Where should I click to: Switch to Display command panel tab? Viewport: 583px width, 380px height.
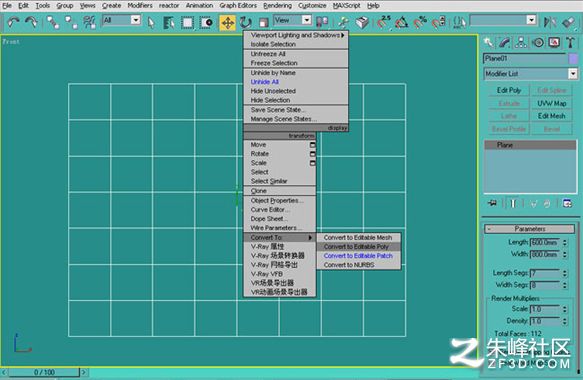pos(554,43)
